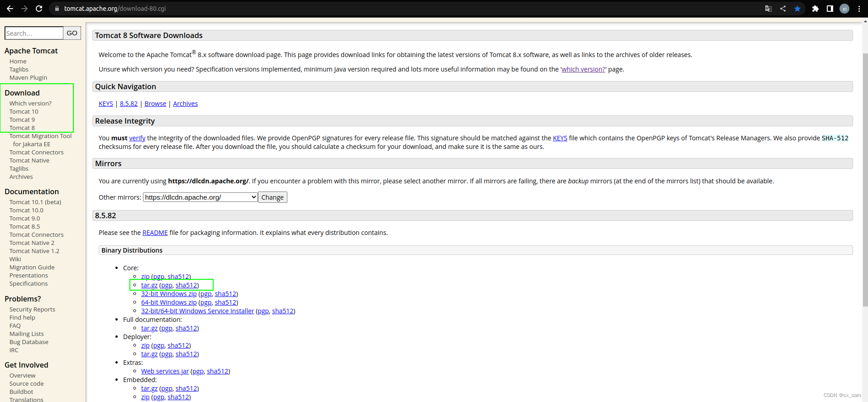Open sha512 for Core tar.gz
The image size is (868, 402).
186,285
